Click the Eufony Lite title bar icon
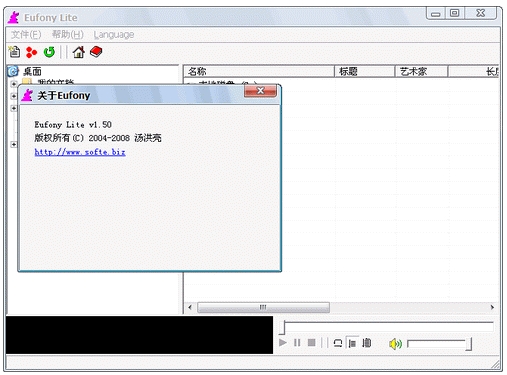Image resolution: width=507 pixels, height=375 pixels. (x=14, y=17)
